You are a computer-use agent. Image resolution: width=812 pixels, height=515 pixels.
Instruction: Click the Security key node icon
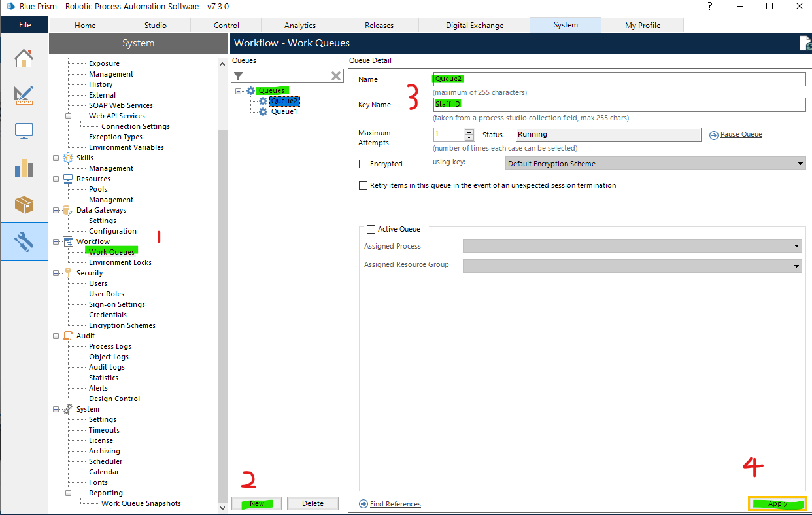[x=68, y=273]
